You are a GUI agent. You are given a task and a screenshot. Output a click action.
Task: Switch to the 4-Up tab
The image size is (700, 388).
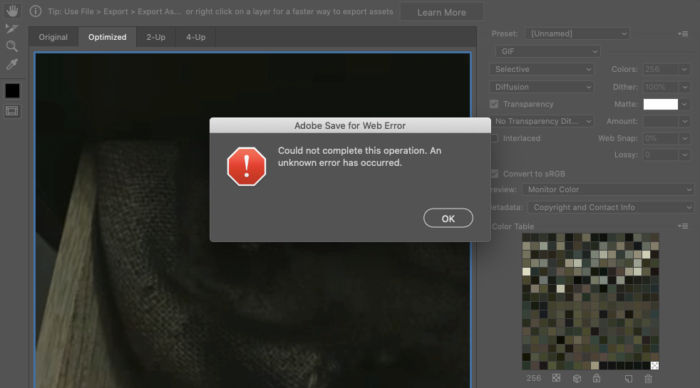tap(196, 37)
